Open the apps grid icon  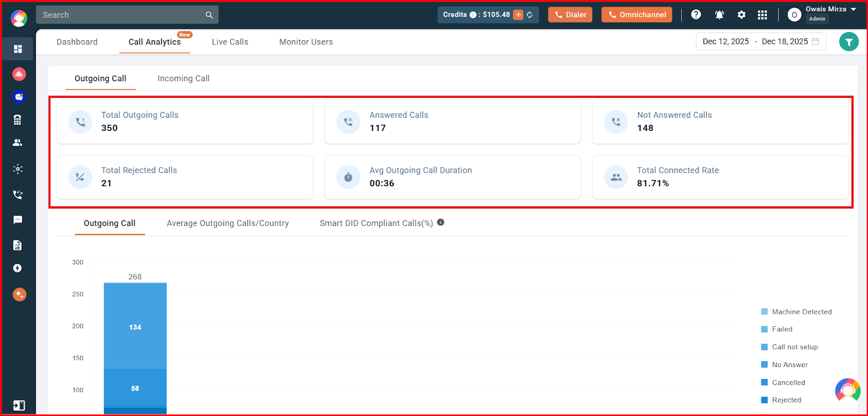[762, 15]
